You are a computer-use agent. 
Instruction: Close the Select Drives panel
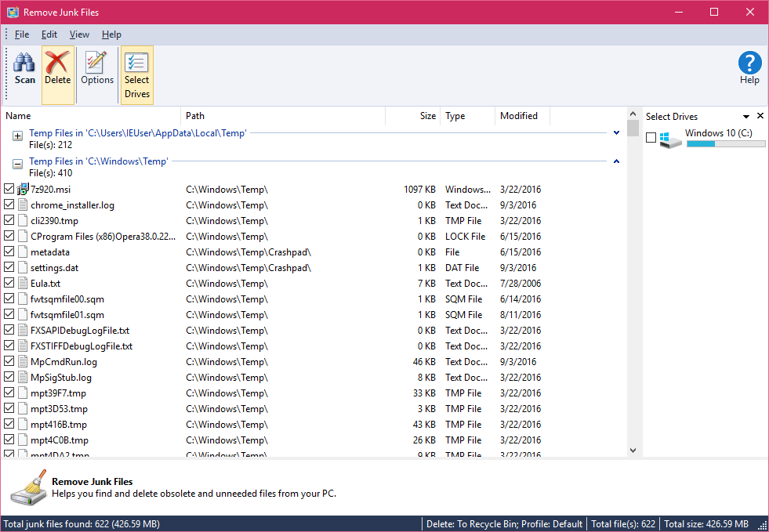[x=760, y=115]
